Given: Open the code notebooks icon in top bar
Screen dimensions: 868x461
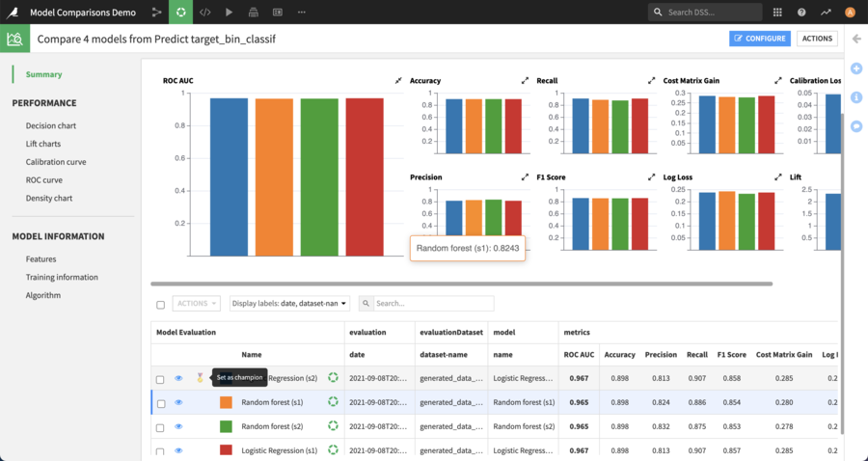Looking at the screenshot, I should coord(204,13).
